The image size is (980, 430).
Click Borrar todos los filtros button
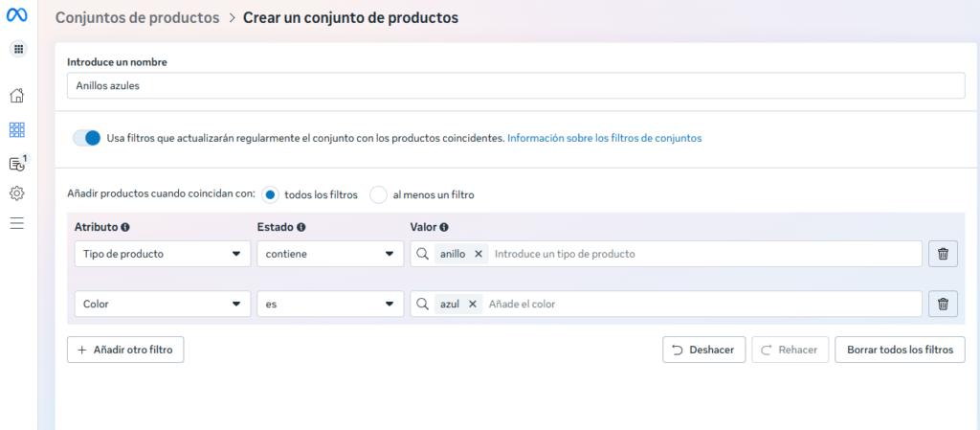pos(900,350)
